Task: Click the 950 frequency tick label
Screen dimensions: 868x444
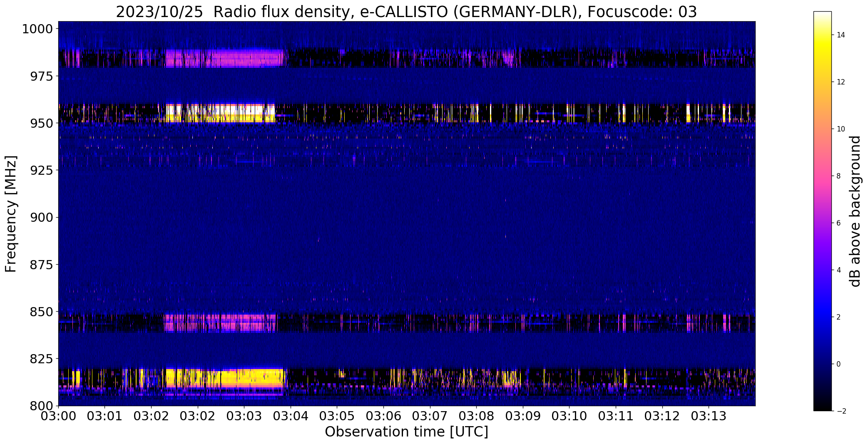Action: pyautogui.click(x=41, y=123)
